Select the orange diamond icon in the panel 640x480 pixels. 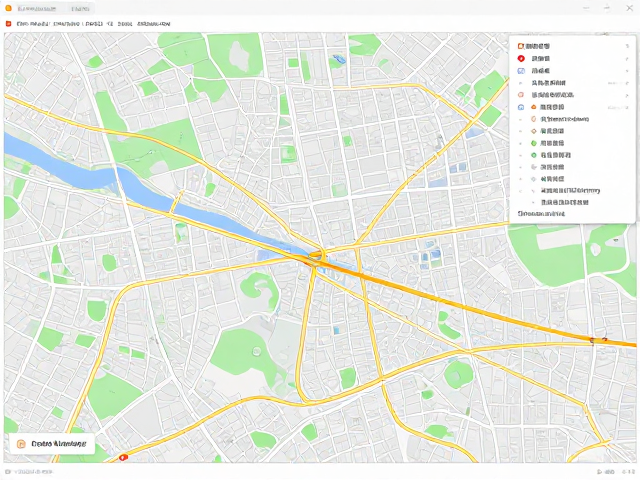click(533, 131)
